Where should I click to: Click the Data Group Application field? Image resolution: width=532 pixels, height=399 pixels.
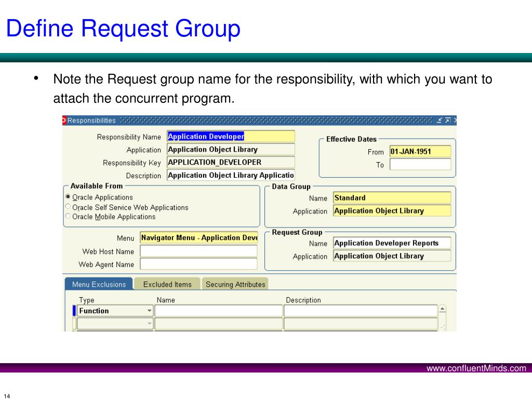click(x=392, y=211)
